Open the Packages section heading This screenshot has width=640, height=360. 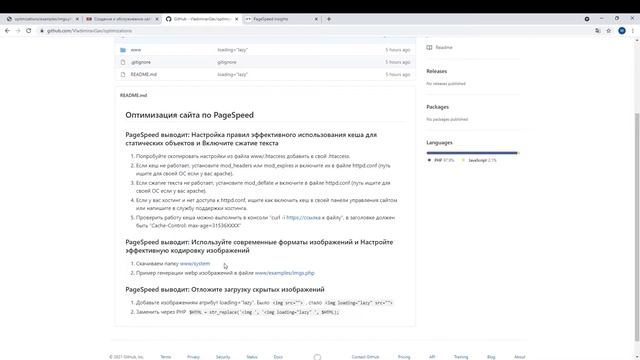(437, 107)
